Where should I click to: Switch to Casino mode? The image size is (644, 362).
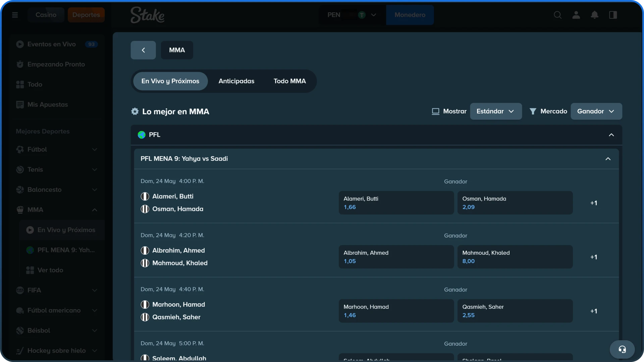tap(46, 15)
